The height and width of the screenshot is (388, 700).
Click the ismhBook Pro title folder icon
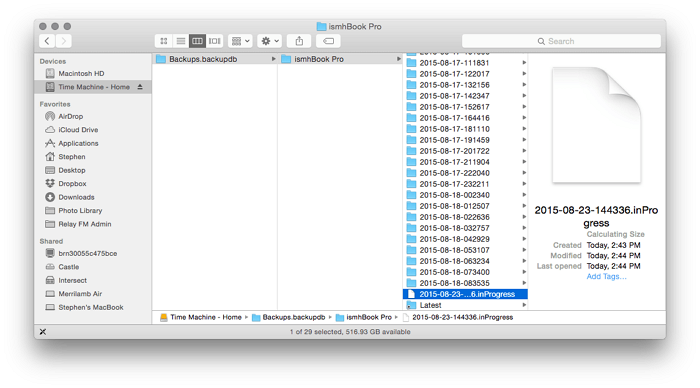tap(321, 26)
